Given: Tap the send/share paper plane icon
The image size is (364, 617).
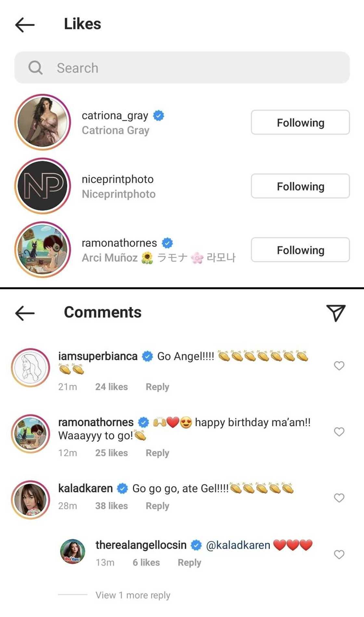Looking at the screenshot, I should (x=336, y=313).
